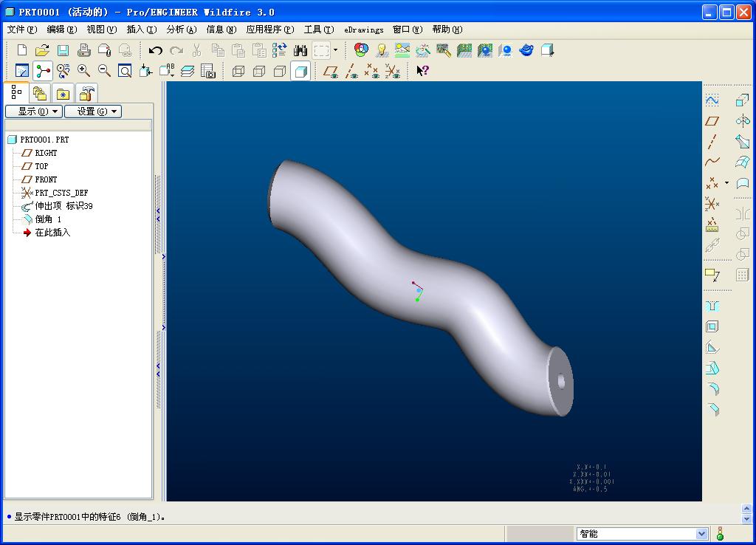Click the light bulb lights icon
This screenshot has width=756, height=545.
click(382, 49)
